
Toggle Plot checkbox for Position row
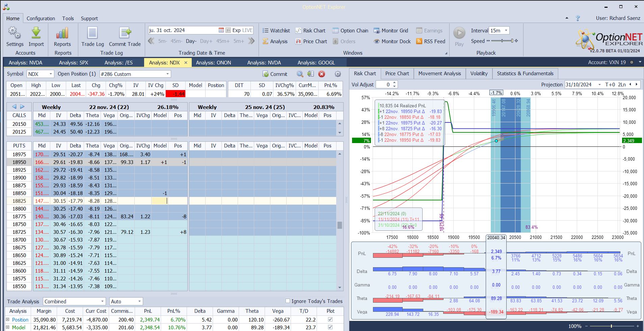330,320
